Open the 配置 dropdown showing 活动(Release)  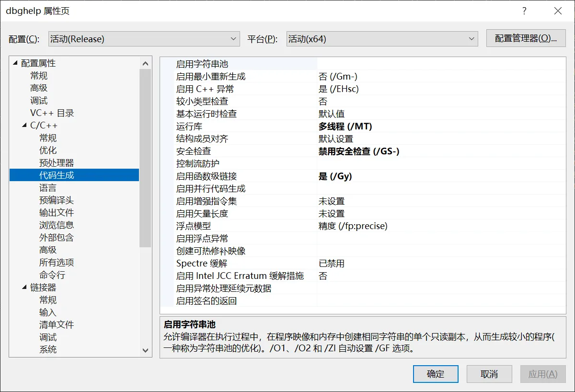(144, 39)
